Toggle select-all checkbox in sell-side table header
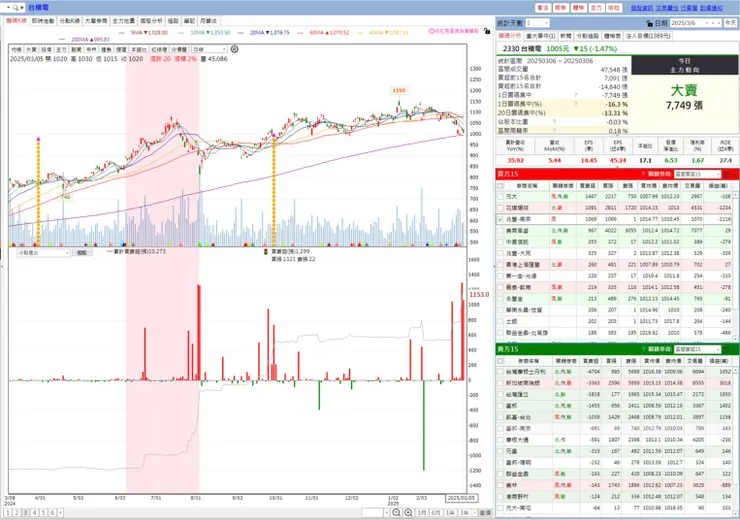 [500, 361]
